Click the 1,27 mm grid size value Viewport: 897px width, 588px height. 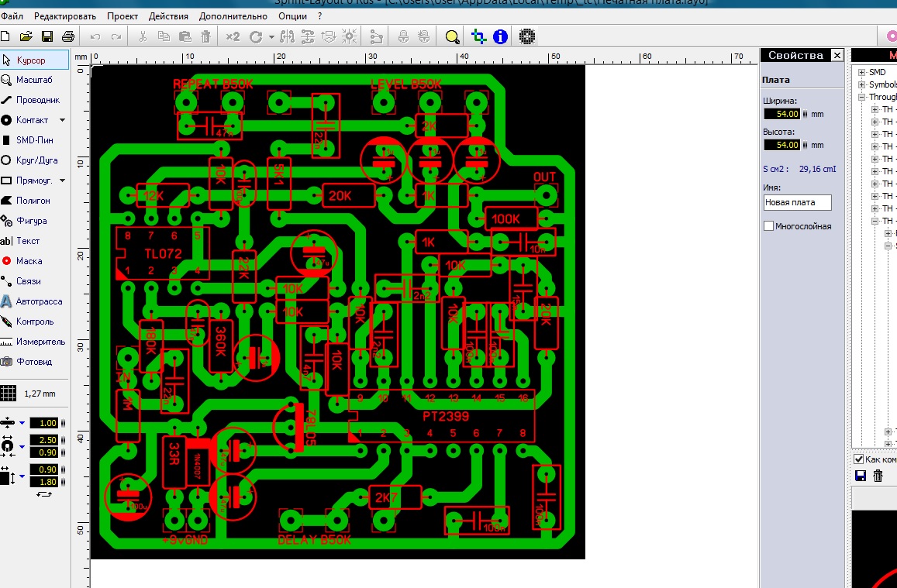click(40, 394)
